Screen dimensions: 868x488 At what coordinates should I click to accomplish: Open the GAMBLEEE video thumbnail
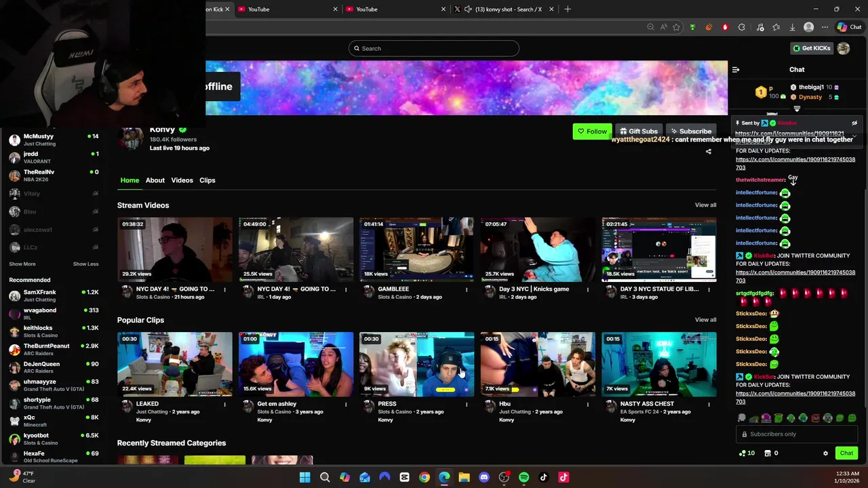(x=416, y=249)
